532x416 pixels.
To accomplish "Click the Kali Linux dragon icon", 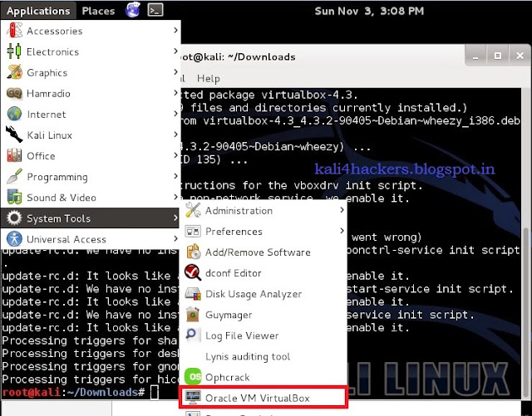I will [x=14, y=135].
